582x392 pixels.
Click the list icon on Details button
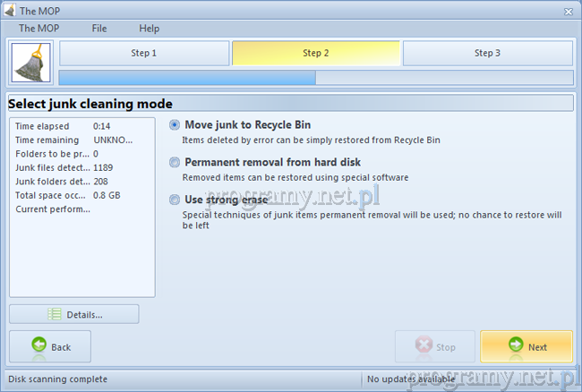(54, 314)
